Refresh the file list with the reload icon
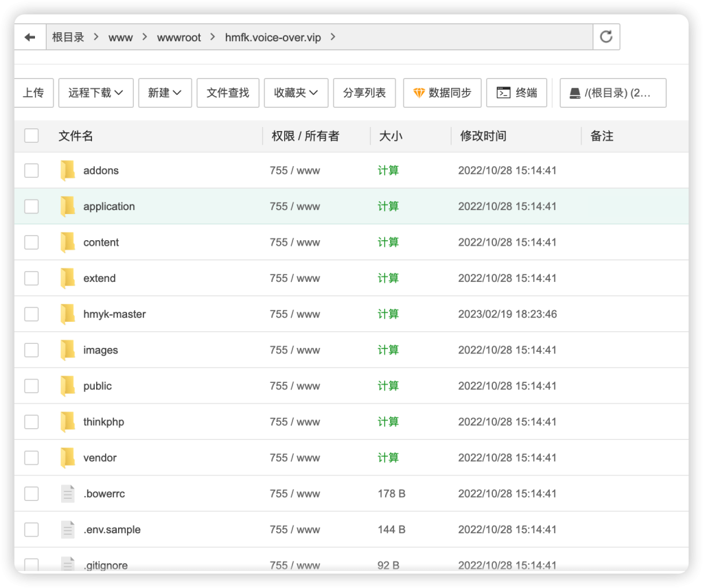703x588 pixels. (606, 36)
